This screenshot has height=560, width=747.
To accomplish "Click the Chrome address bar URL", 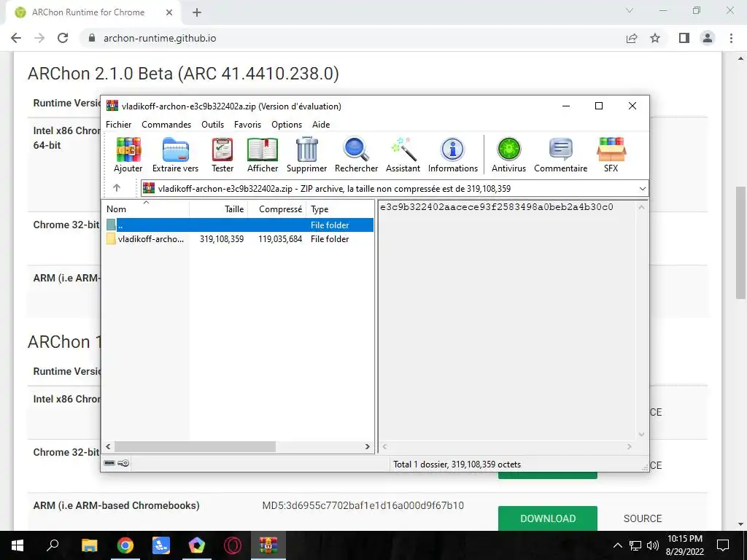I will [160, 38].
